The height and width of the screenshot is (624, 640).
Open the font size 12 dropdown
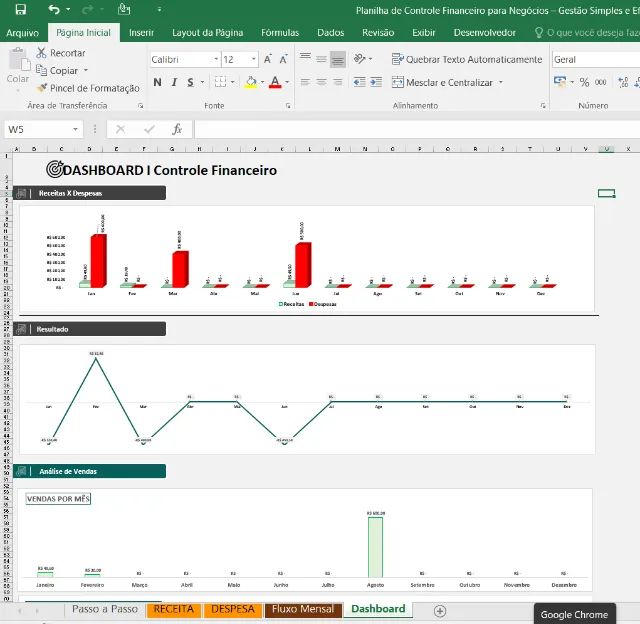pyautogui.click(x=253, y=60)
